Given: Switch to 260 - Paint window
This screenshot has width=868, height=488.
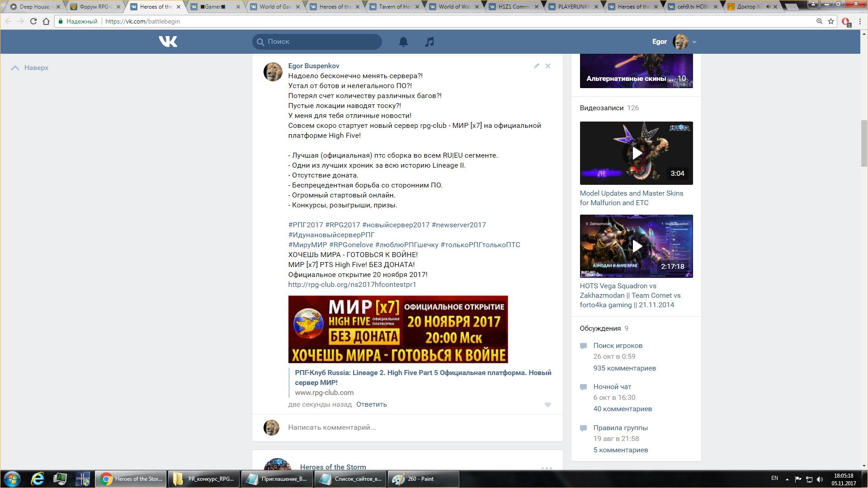Looking at the screenshot, I should click(423, 479).
